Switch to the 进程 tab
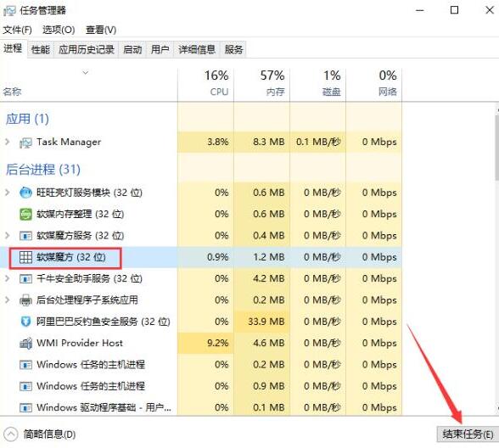Image resolution: width=499 pixels, height=448 pixels. [13, 48]
